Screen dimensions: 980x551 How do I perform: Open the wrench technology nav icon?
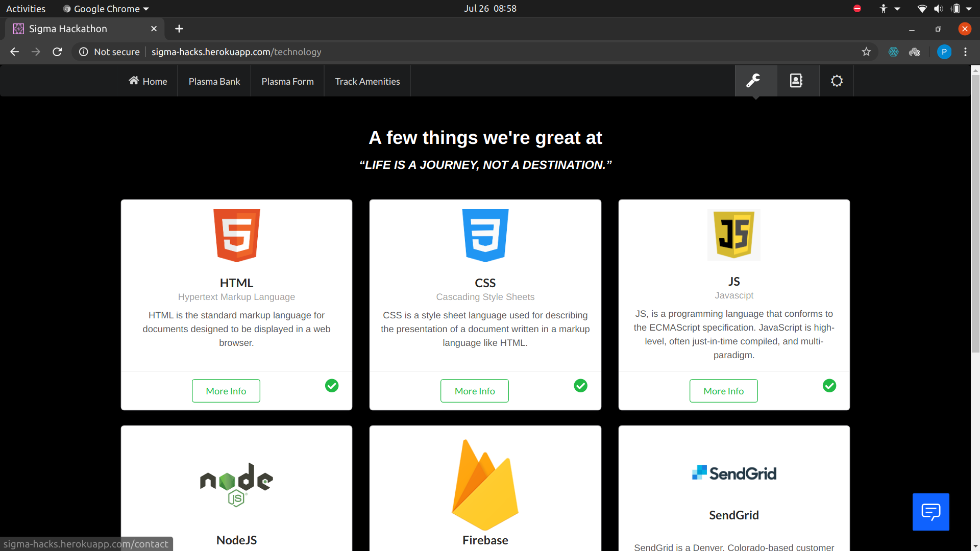point(753,81)
